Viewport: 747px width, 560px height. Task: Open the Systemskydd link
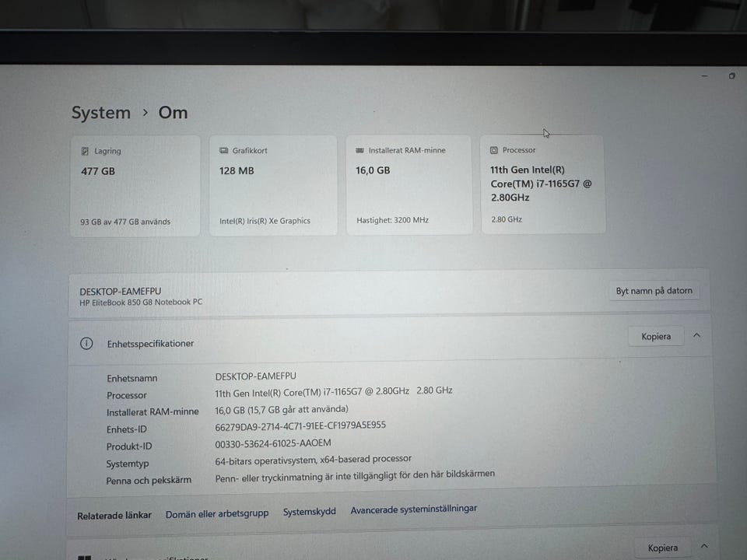[x=310, y=512]
